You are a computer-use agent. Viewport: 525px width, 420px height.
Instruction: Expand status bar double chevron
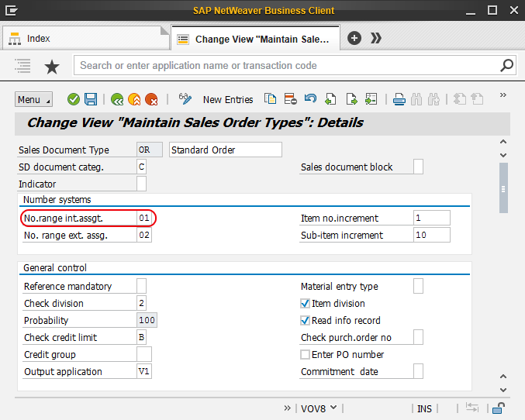[x=287, y=408]
